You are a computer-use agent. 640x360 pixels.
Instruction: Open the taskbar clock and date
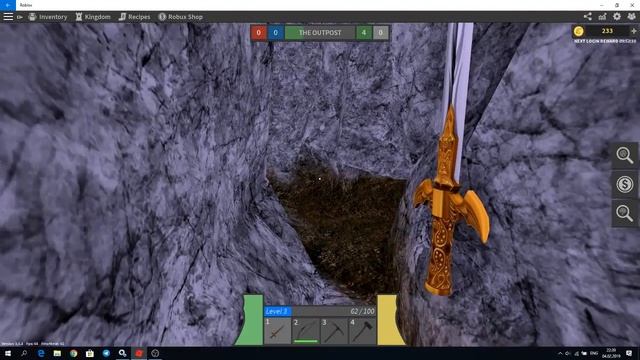[x=611, y=353]
